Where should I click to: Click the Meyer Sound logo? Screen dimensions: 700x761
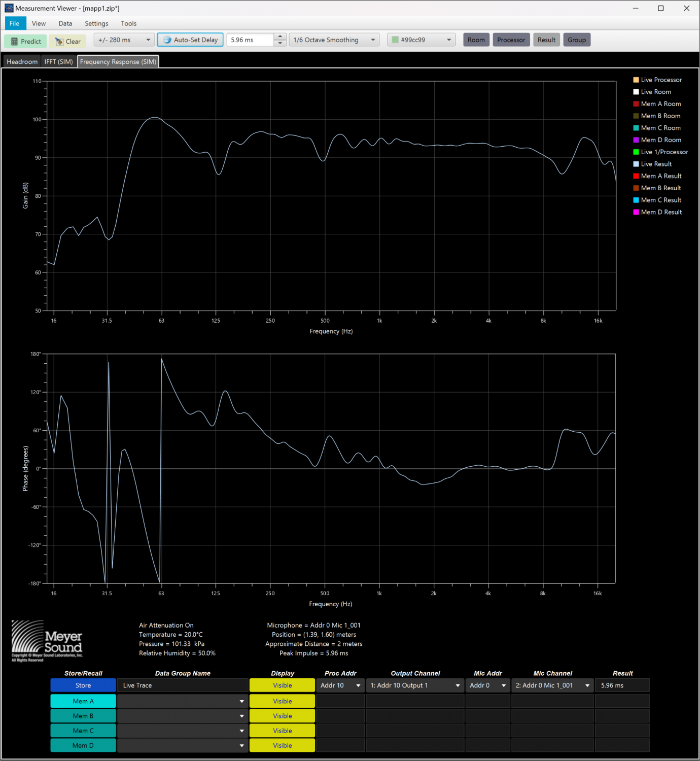[47, 641]
